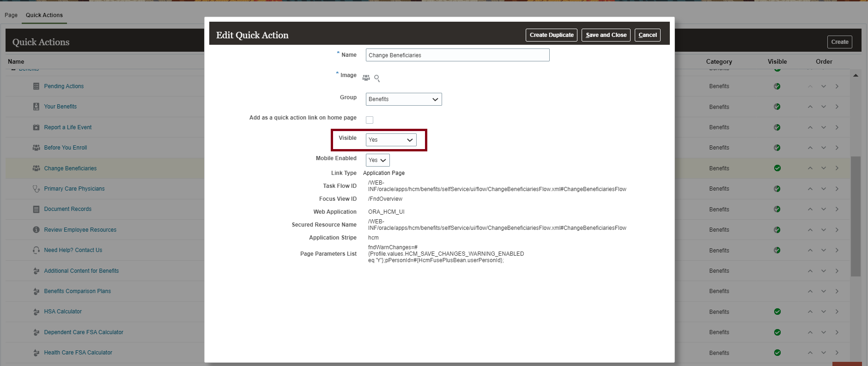Image resolution: width=868 pixels, height=366 pixels.
Task: Open the Visible dropdown set to Yes
Action: 391,140
